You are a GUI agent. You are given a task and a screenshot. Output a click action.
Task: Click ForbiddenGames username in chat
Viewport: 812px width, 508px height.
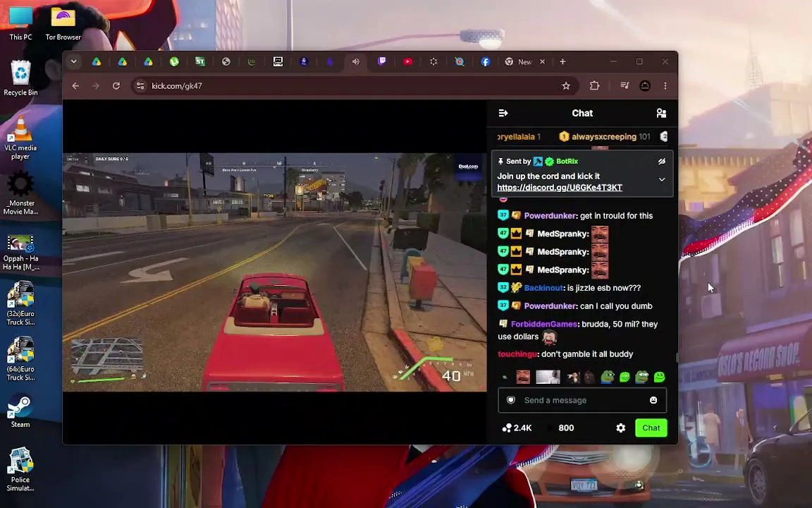[x=543, y=324]
